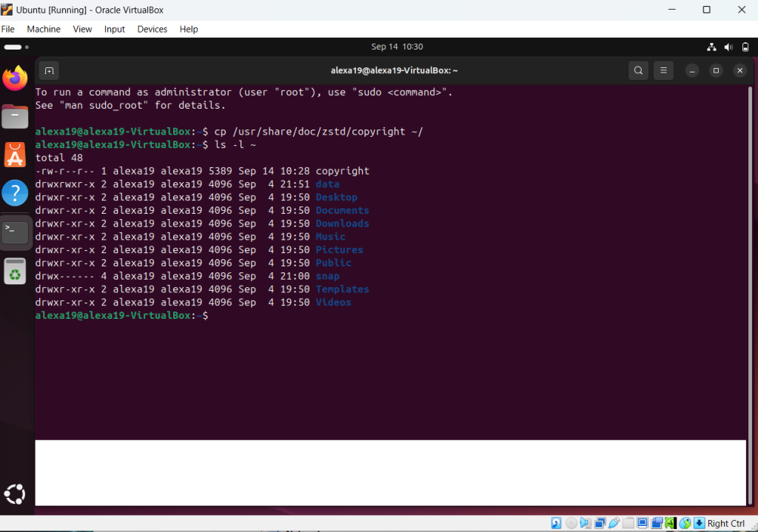
Task: Click the Activities workspace indicator
Action: (16, 47)
